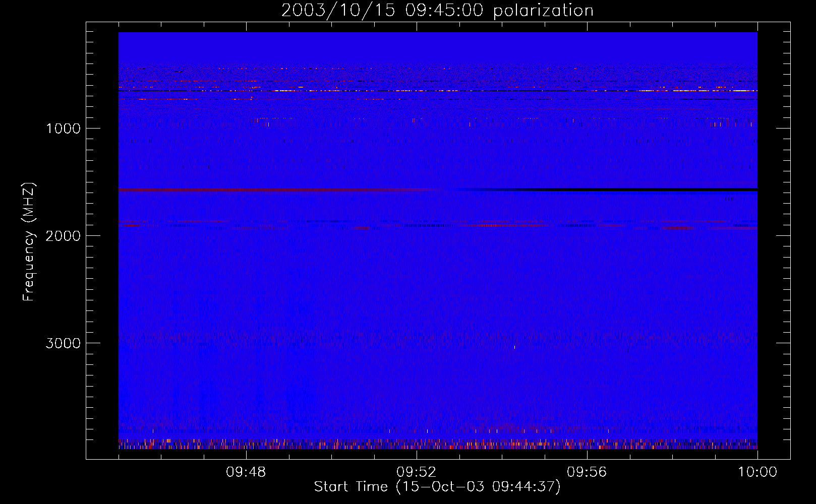Select the 1000 frequency axis label
This screenshot has height=504, width=816.
click(63, 129)
